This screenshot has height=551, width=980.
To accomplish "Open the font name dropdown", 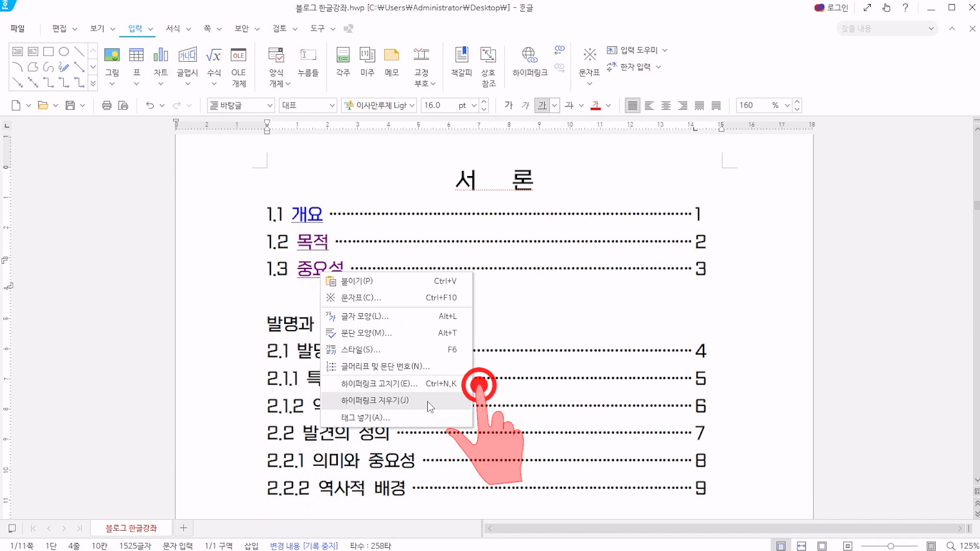I will coord(412,105).
